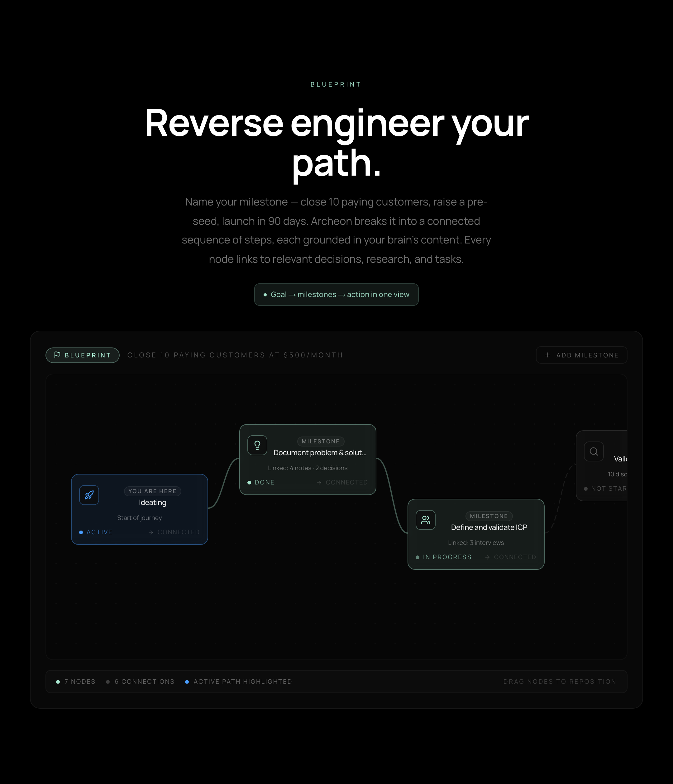The height and width of the screenshot is (784, 673).
Task: Select the BLUEPRINT pill badge
Action: tap(83, 355)
